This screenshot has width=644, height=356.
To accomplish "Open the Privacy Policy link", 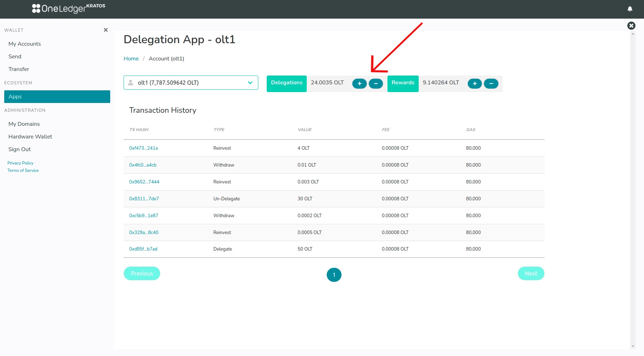I will [x=20, y=163].
